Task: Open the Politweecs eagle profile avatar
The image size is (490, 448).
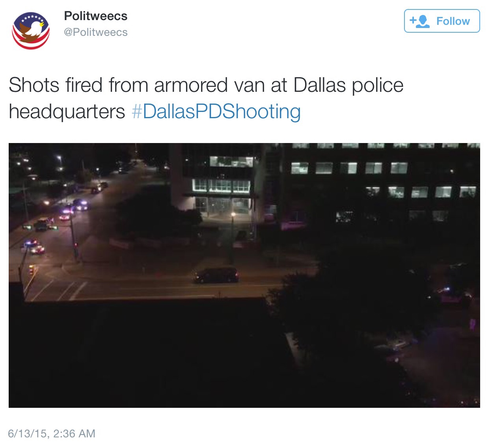Action: pyautogui.click(x=31, y=30)
